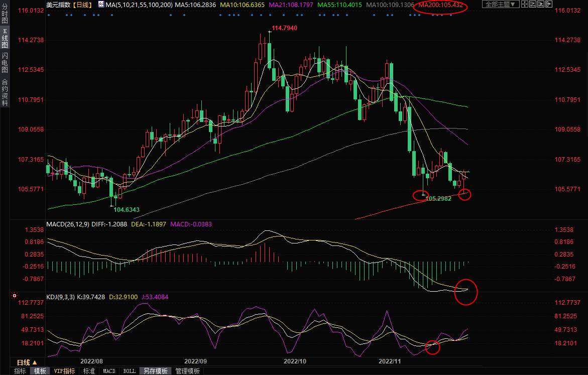Select the 模板 bottom tab

click(x=40, y=371)
